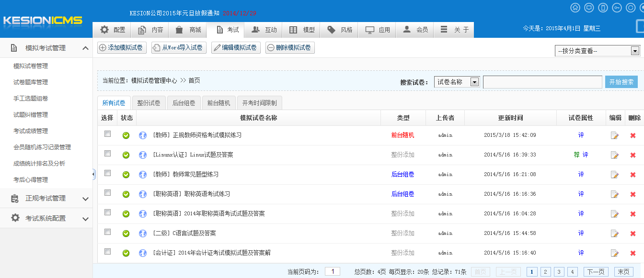Click the 开始搜索 search button
This screenshot has height=278, width=644.
[x=622, y=81]
